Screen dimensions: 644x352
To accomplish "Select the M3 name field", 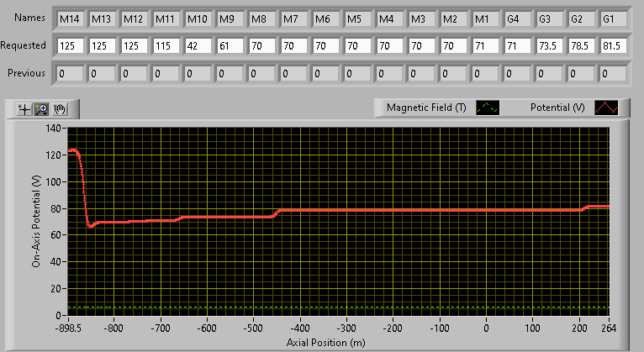I will pyautogui.click(x=421, y=18).
